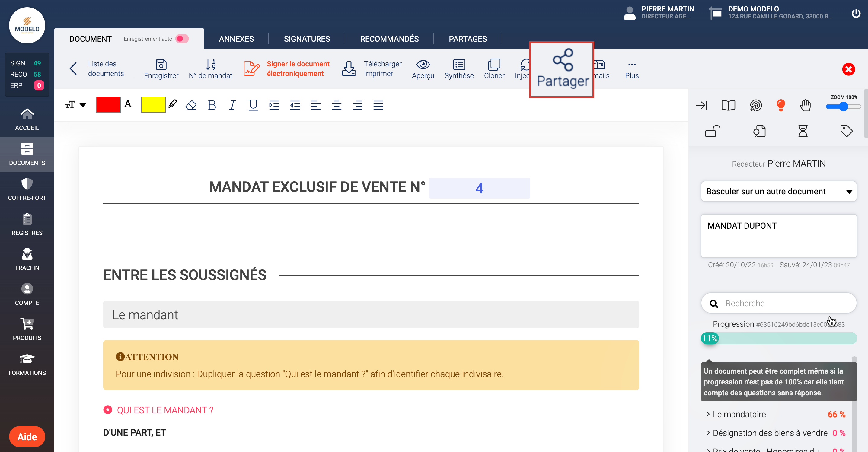
Task: Toggle bold text formatting
Action: tap(212, 105)
